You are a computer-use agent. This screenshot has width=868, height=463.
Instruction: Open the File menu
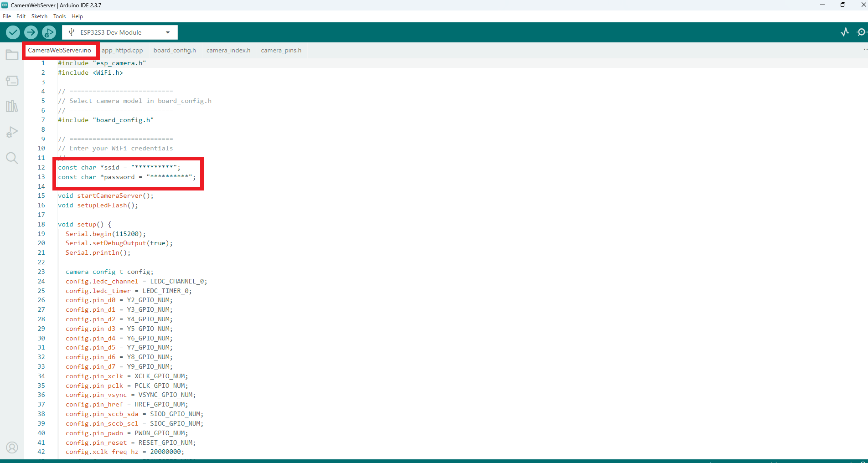click(7, 16)
